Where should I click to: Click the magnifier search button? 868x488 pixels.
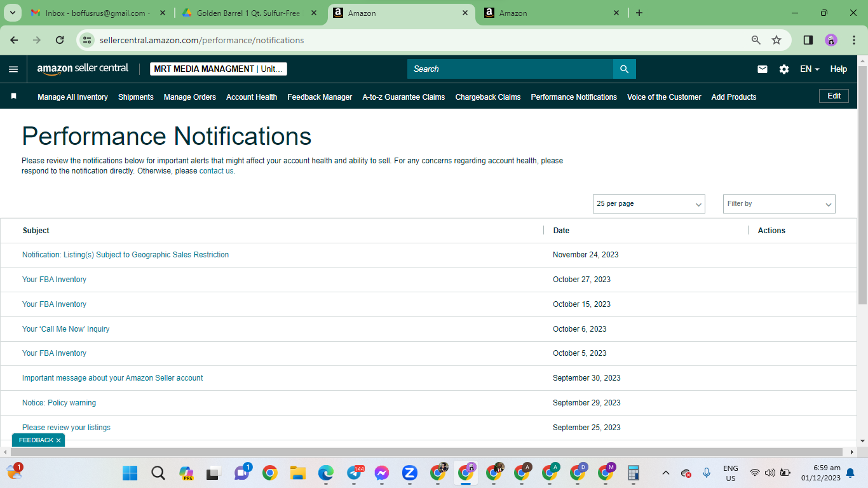(624, 69)
